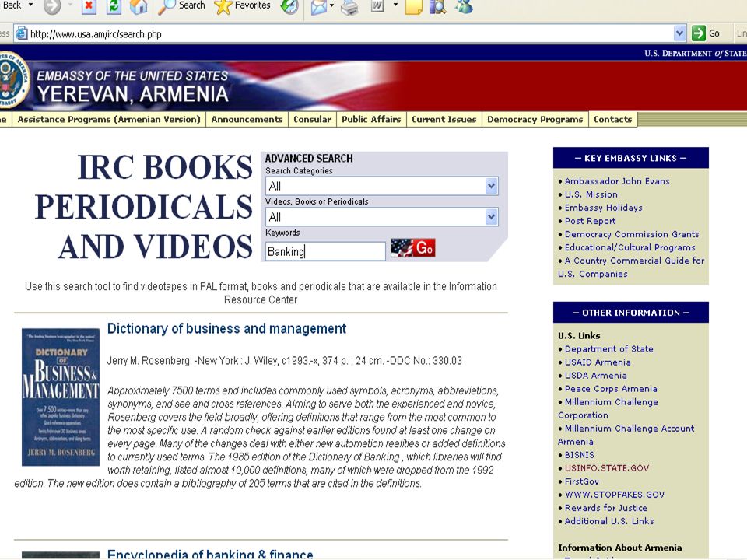Open the Peace Corps Armenia link
The width and height of the screenshot is (747, 560).
pos(611,389)
